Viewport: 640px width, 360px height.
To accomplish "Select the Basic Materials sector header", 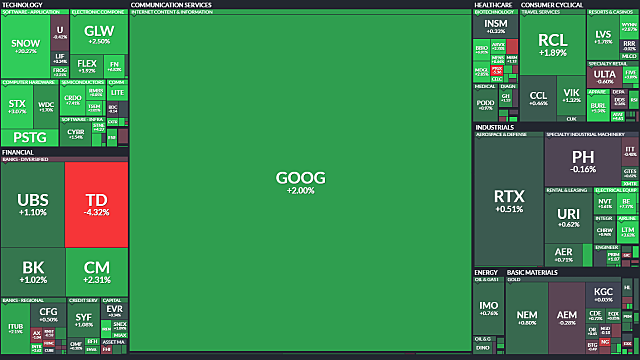I will click(532, 272).
